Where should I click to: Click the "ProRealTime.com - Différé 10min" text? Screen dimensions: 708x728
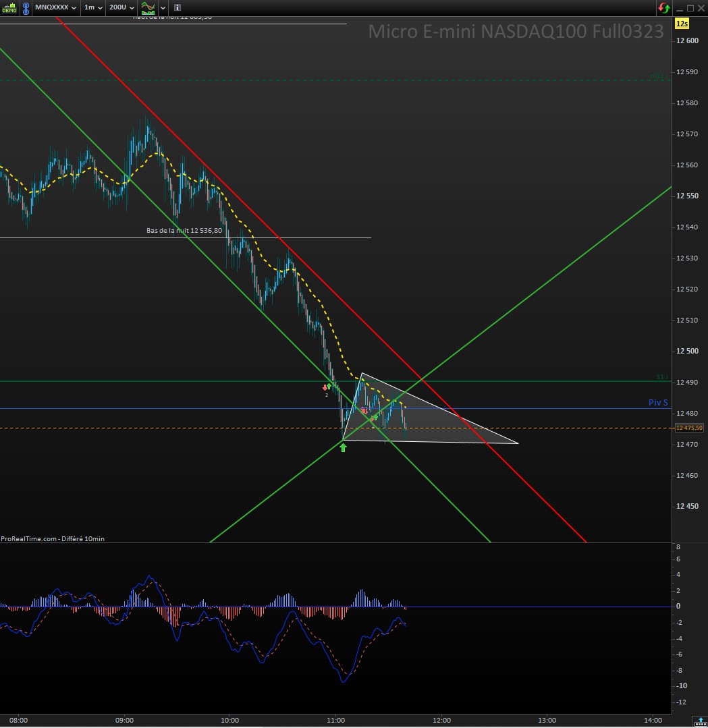(53, 538)
